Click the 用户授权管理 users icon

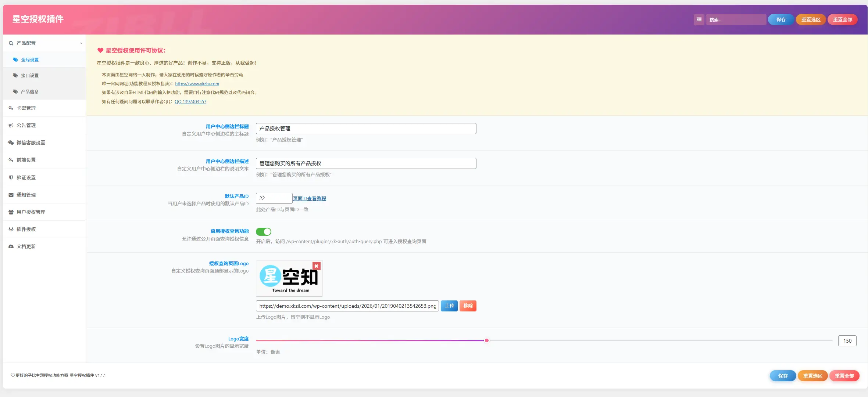pyautogui.click(x=11, y=212)
